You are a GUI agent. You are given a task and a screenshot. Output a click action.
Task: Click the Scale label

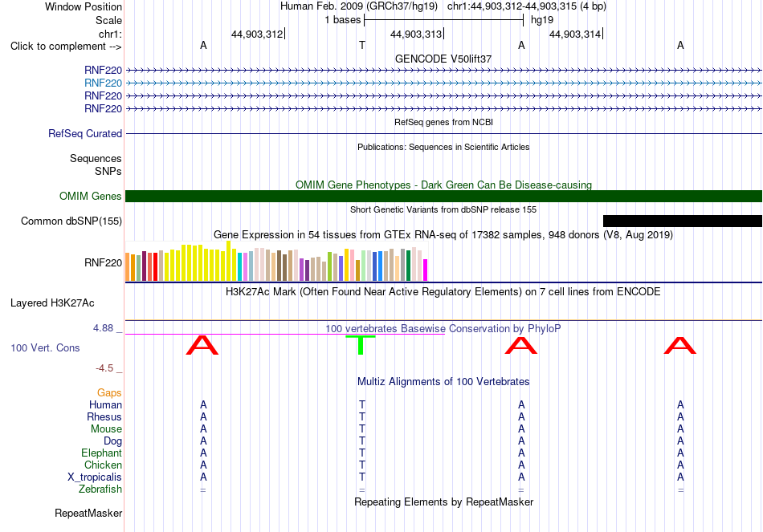[x=109, y=20]
